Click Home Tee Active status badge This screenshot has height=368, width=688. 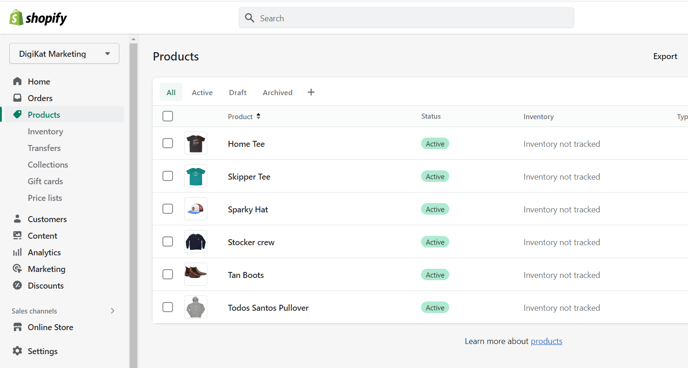tap(435, 144)
